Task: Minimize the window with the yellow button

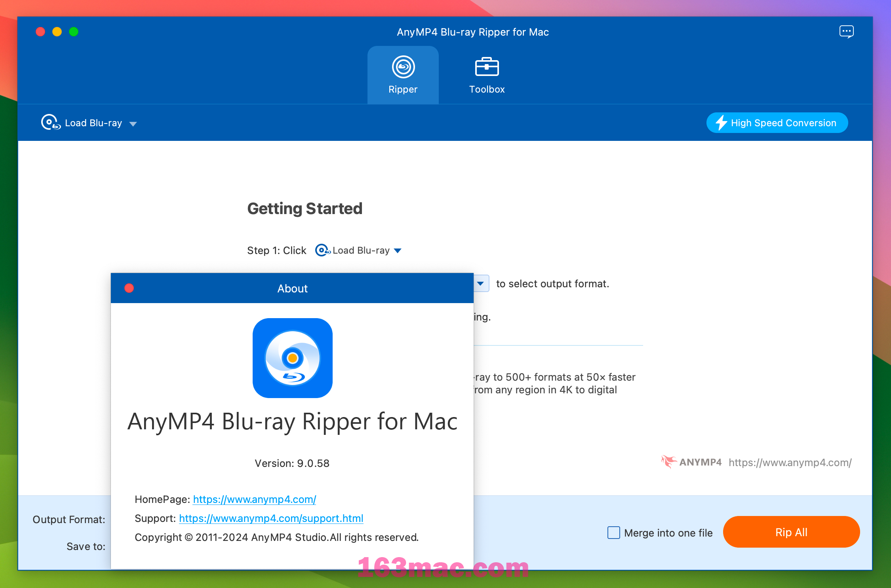Action: (x=57, y=32)
